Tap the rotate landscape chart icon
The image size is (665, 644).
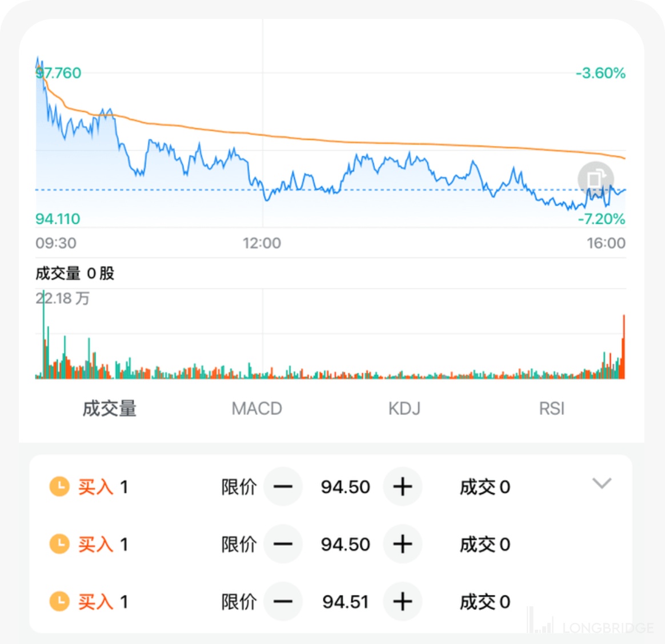(595, 179)
